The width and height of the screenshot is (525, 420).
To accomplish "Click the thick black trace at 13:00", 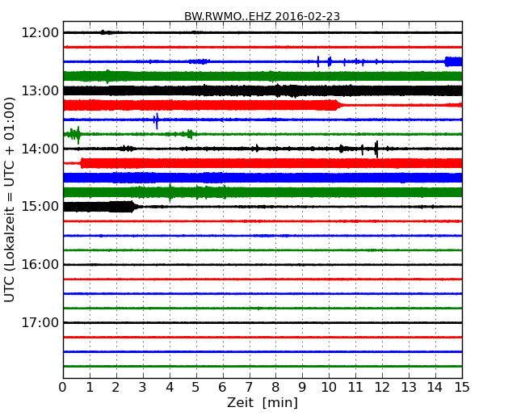I will 262,90.
